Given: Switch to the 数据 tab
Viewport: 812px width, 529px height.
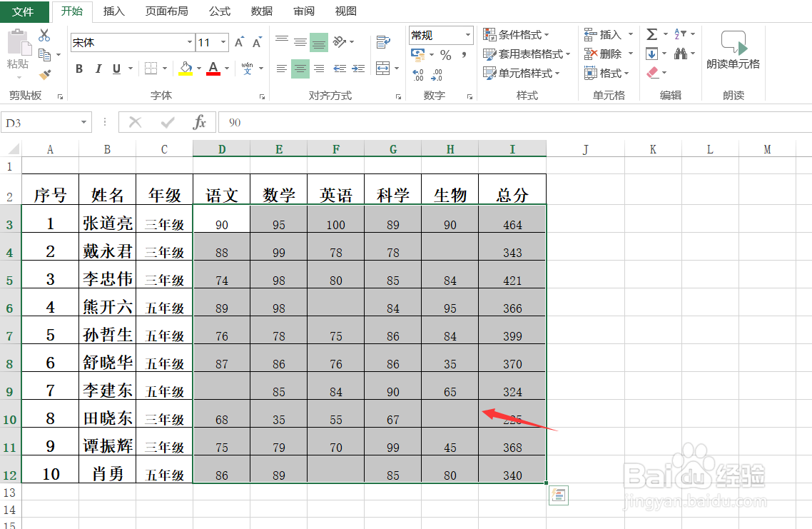Looking at the screenshot, I should 262,11.
